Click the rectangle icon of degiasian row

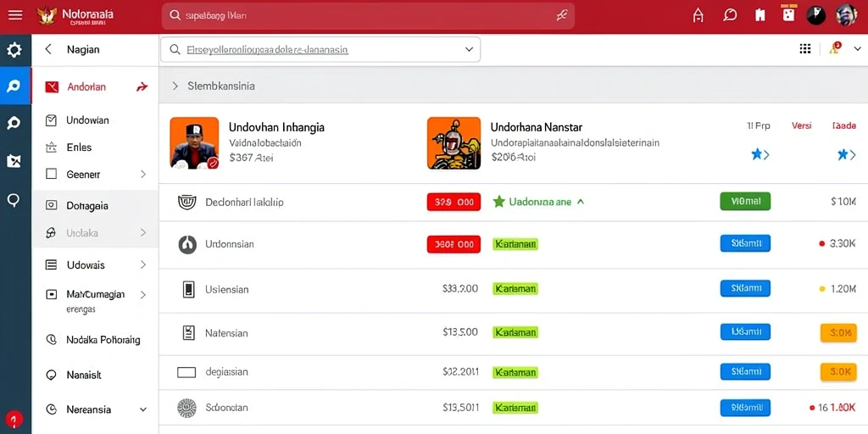tap(186, 372)
